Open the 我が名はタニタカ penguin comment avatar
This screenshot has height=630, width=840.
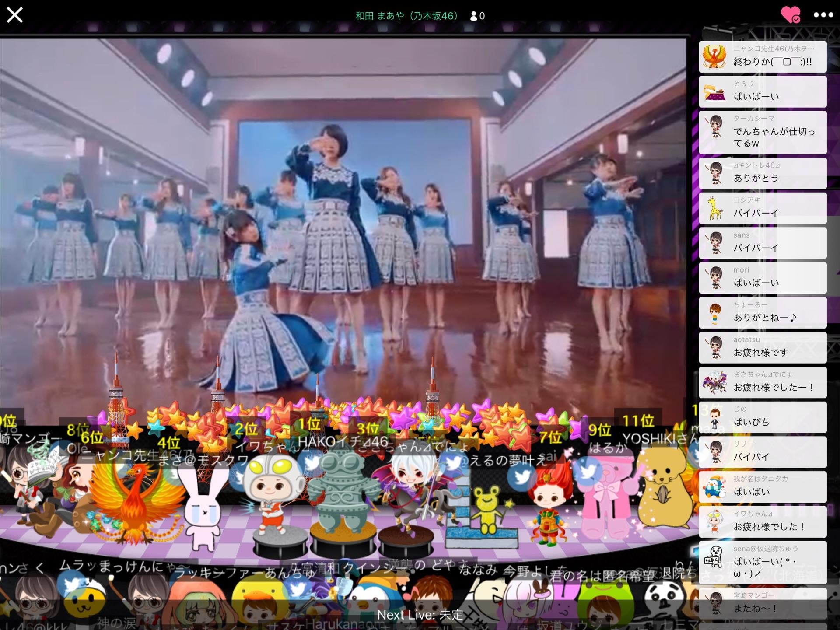(x=714, y=487)
